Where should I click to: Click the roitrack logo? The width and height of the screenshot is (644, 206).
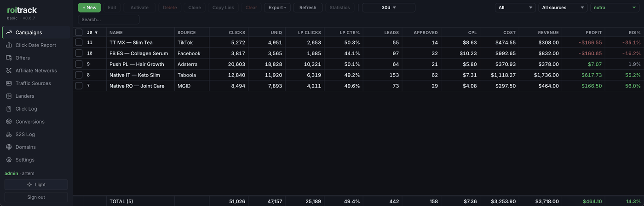coord(22,10)
